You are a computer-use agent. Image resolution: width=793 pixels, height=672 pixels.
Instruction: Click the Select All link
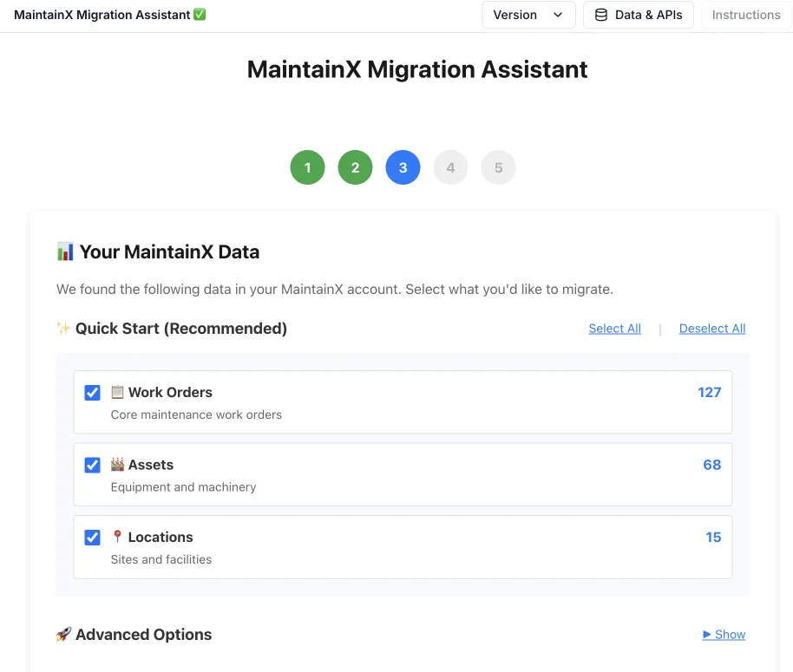[x=614, y=329]
